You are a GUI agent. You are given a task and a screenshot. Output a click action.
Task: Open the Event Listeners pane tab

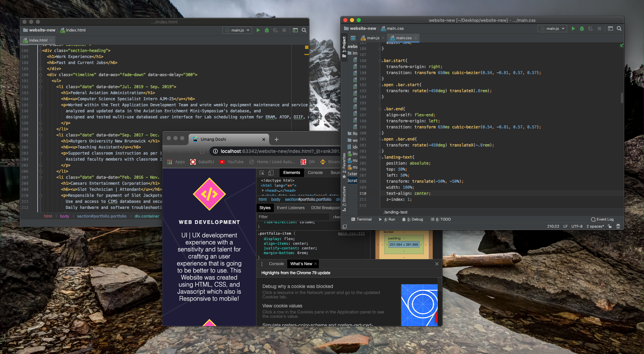[x=291, y=208]
